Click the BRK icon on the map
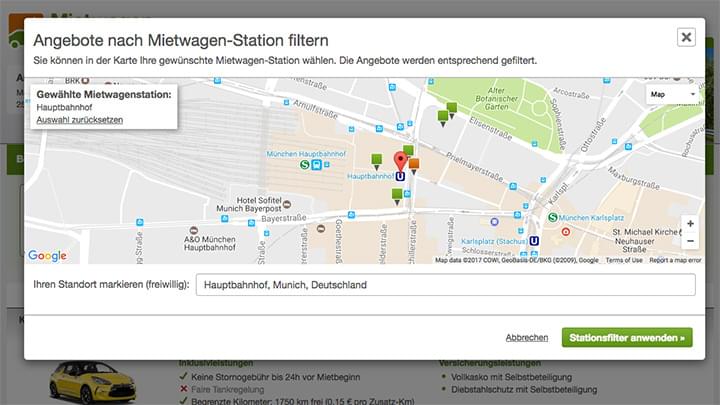The image size is (720, 405). click(x=85, y=81)
